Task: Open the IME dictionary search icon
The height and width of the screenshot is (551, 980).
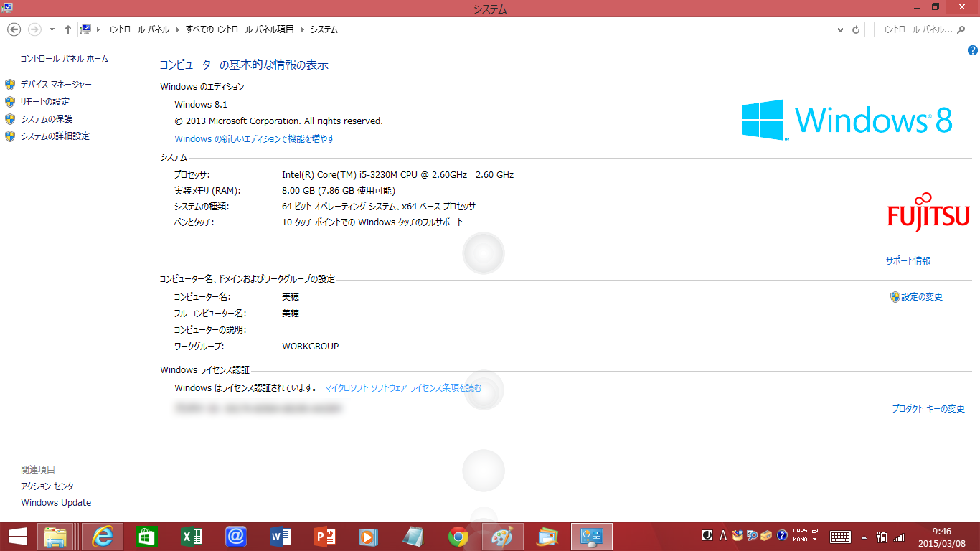Action: [x=752, y=535]
